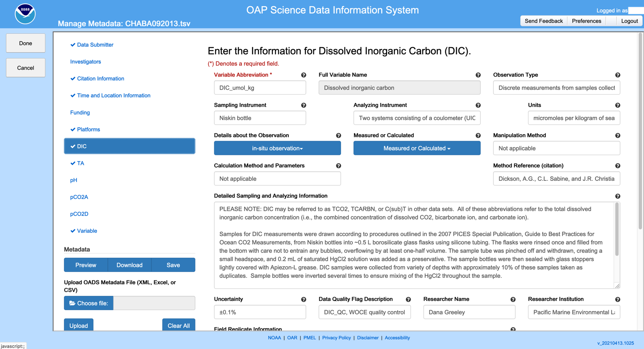Viewport: 644px width, 349px height.
Task: Click the Choose file button
Action: (89, 303)
